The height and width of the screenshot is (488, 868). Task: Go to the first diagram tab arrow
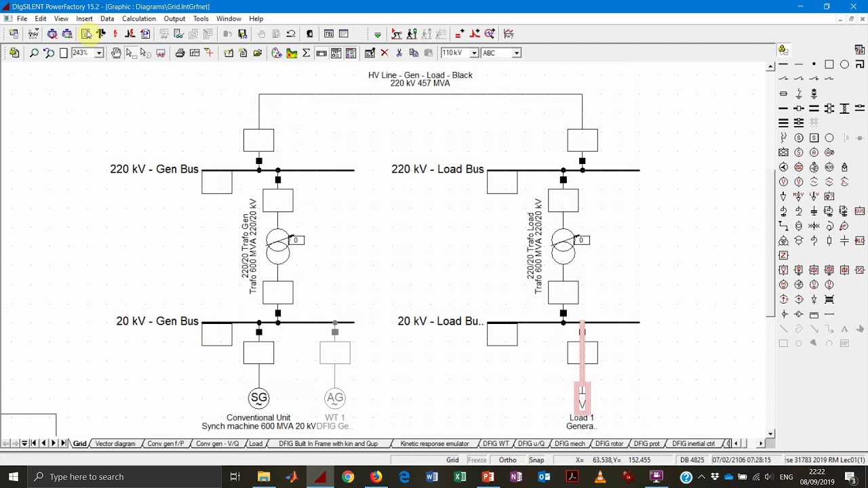[x=33, y=443]
